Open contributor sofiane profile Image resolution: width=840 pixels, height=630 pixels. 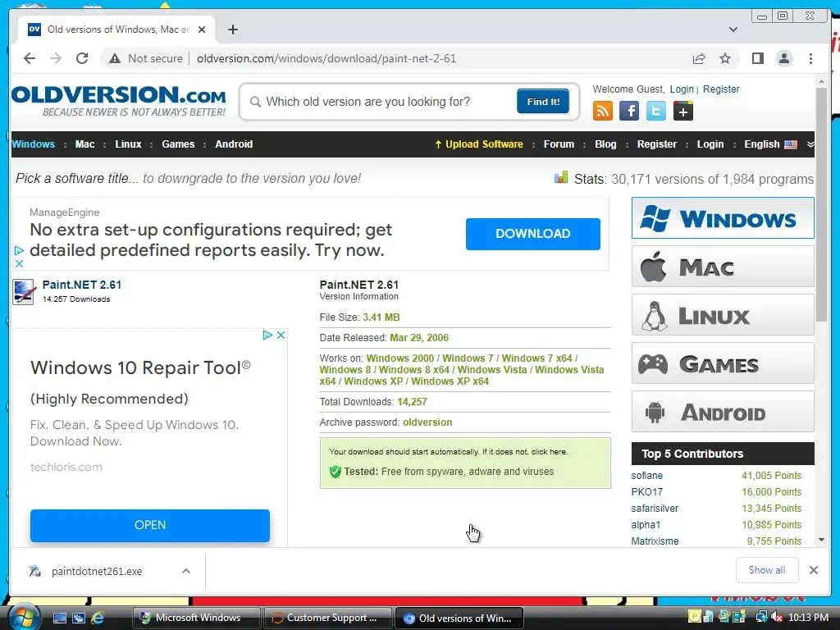[x=646, y=475]
